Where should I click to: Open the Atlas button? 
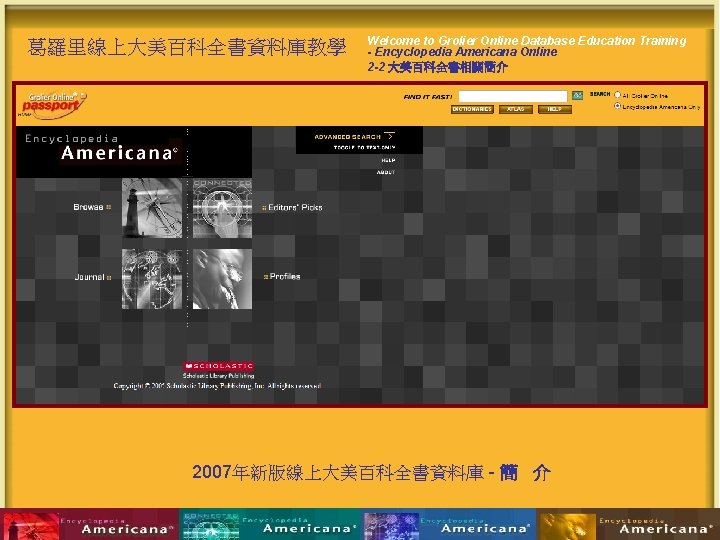click(x=516, y=109)
